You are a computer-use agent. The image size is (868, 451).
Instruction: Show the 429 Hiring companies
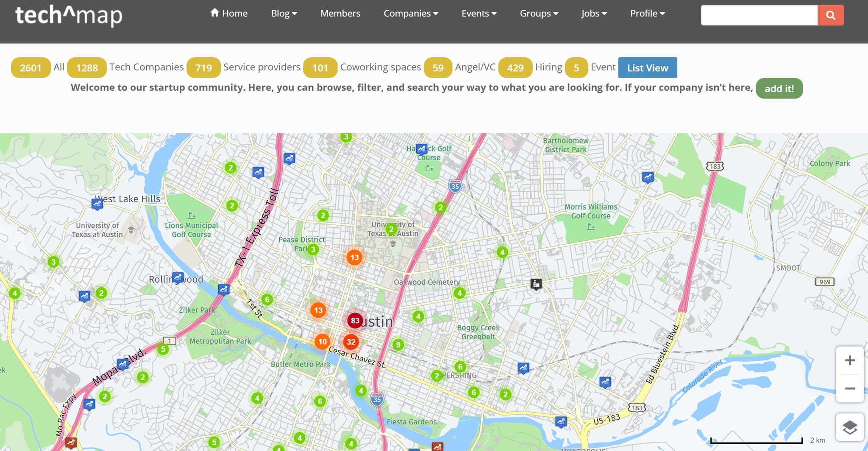(515, 67)
